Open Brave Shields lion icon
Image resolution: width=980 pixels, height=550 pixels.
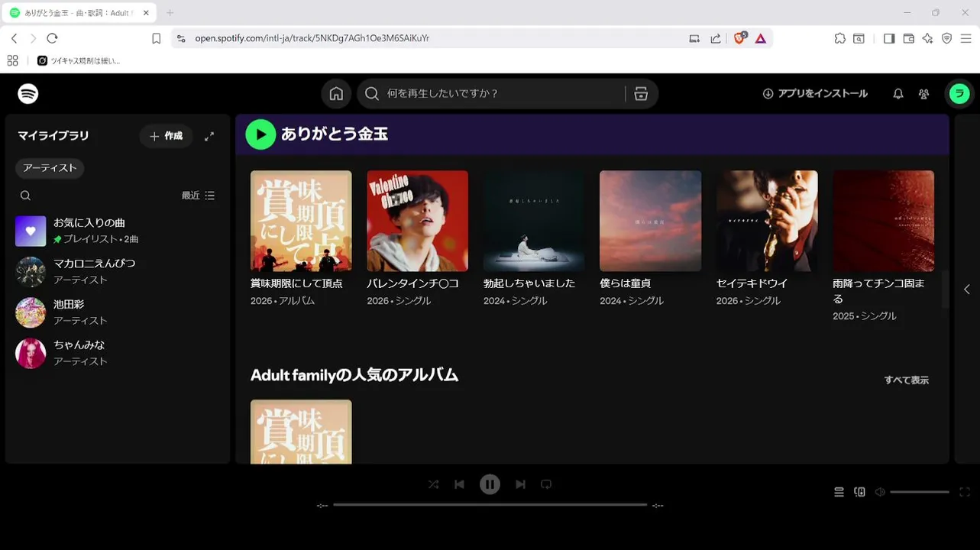click(739, 38)
